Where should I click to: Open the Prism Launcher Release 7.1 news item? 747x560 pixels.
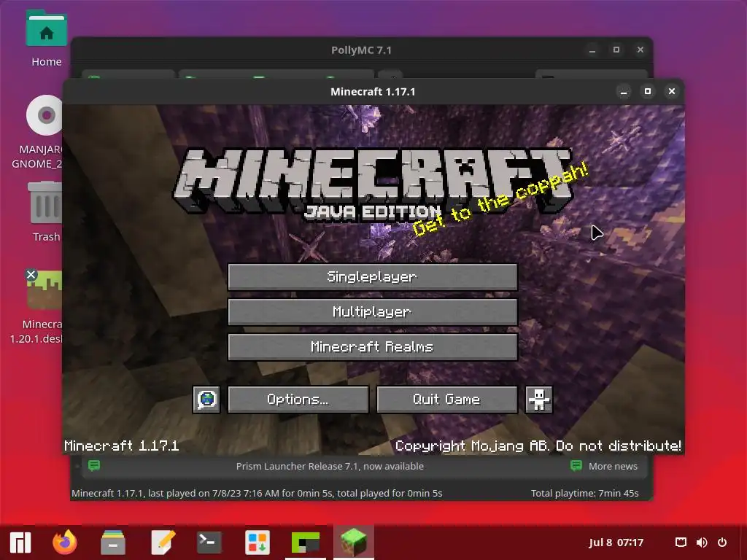[x=330, y=466]
